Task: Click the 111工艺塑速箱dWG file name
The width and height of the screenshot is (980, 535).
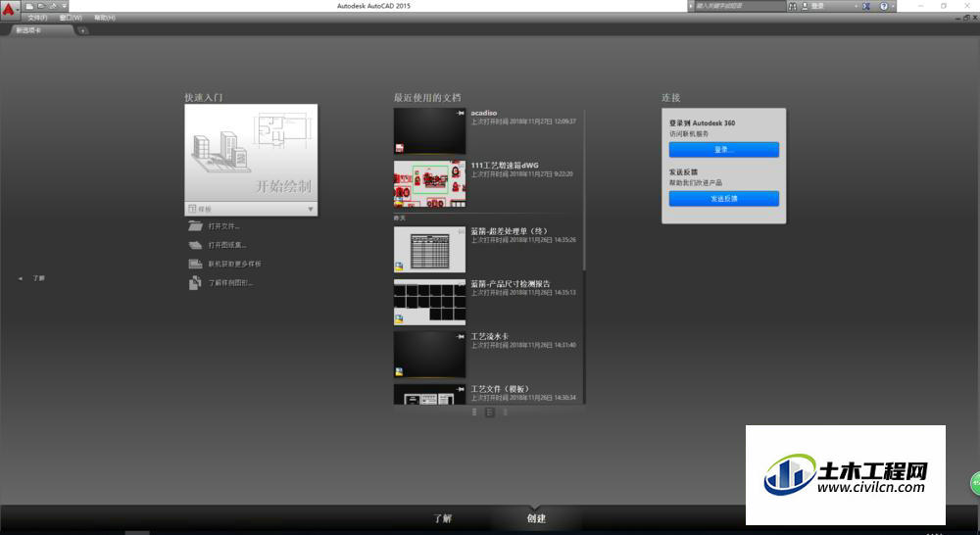Action: tap(505, 166)
